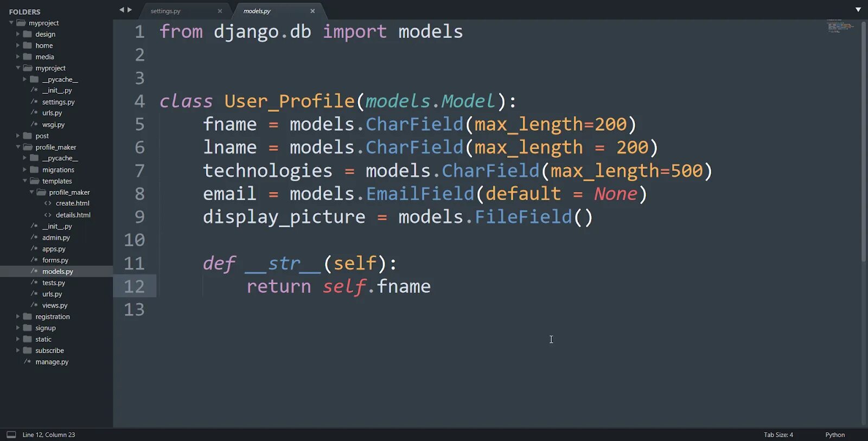The image size is (868, 441).
Task: Toggle side panel switcher icon in status bar
Action: coord(11,434)
